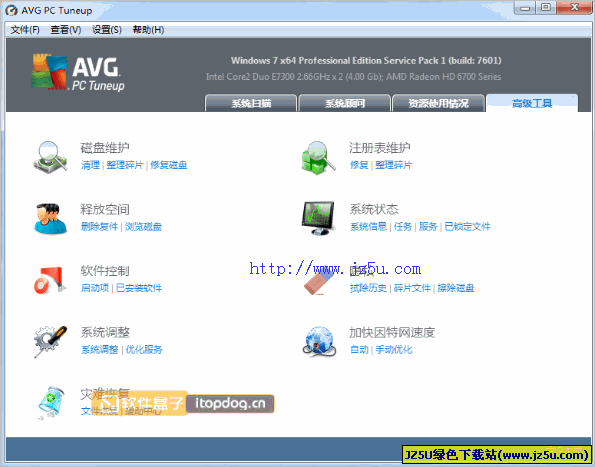Open the 系统信息 link
This screenshot has height=467, width=595.
tap(368, 226)
